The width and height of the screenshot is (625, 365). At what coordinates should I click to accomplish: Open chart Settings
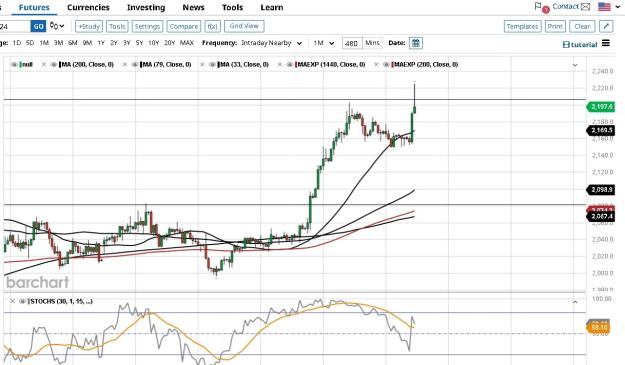147,26
